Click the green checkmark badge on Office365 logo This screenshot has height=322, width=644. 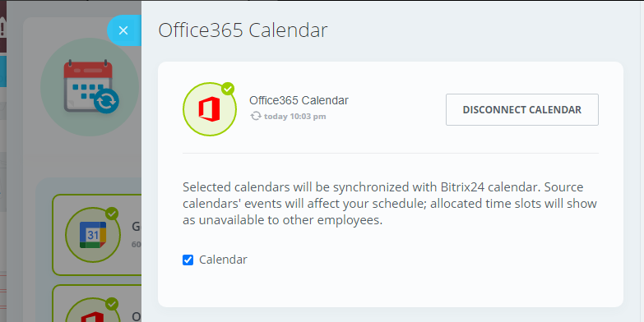pos(228,89)
